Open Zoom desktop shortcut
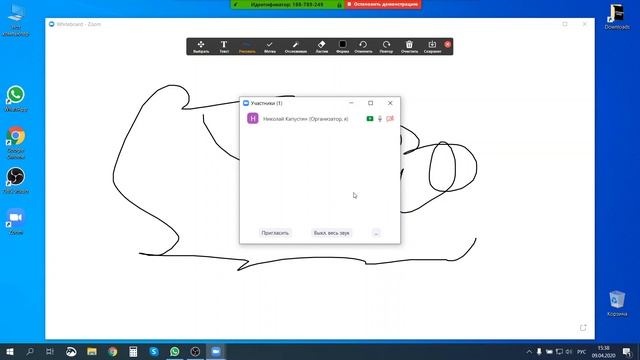 tap(16, 222)
